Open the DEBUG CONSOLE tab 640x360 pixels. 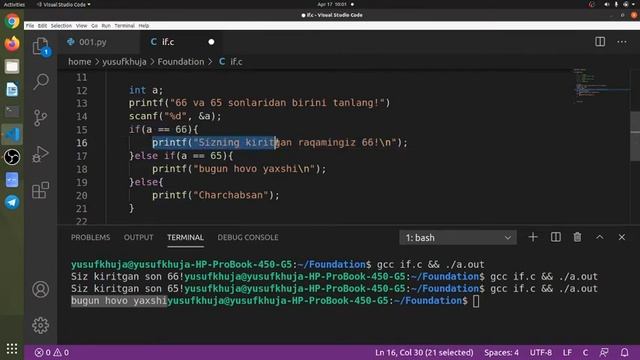(248, 237)
